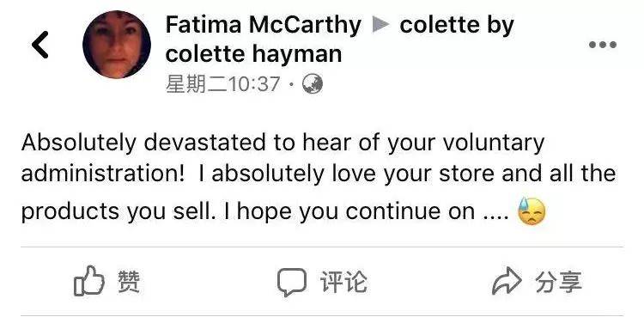Click the thumbs-up like icon
This screenshot has height=317, width=644.
[x=88, y=281]
